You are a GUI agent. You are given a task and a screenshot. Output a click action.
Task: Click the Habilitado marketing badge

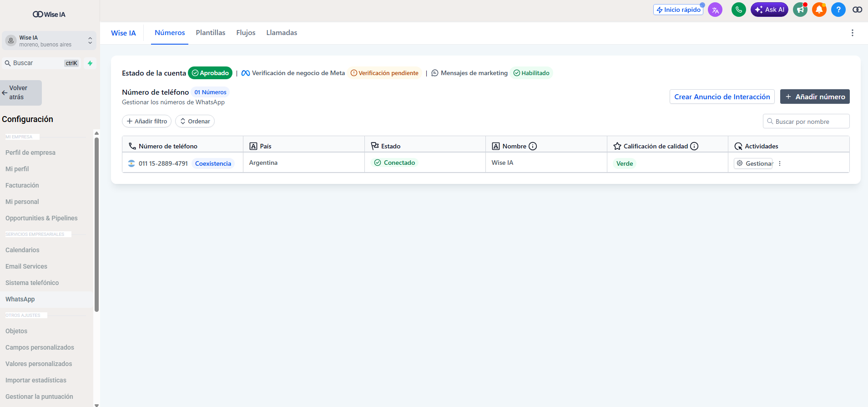[531, 73]
